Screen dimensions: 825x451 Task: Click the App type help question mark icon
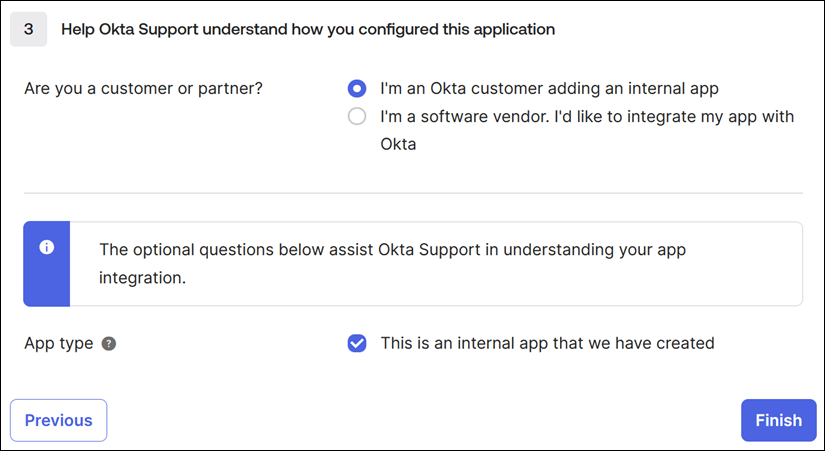point(109,344)
